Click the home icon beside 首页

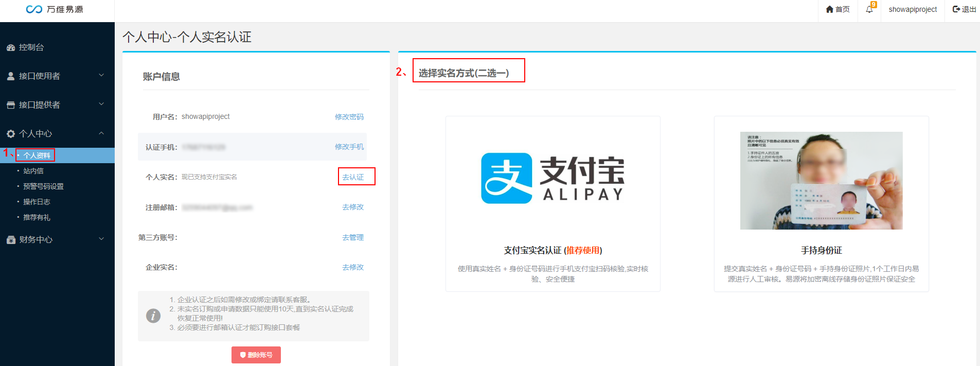pyautogui.click(x=829, y=9)
